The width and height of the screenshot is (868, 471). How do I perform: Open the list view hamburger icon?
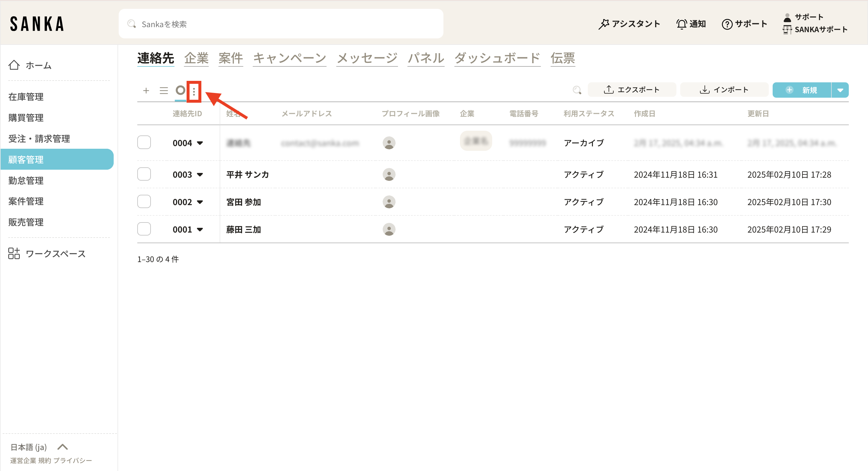point(164,90)
